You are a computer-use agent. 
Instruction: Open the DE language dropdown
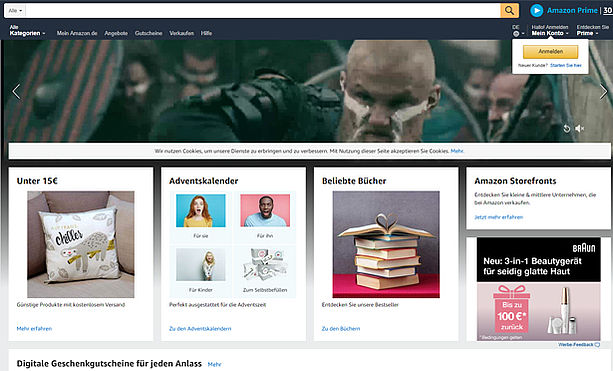point(518,30)
